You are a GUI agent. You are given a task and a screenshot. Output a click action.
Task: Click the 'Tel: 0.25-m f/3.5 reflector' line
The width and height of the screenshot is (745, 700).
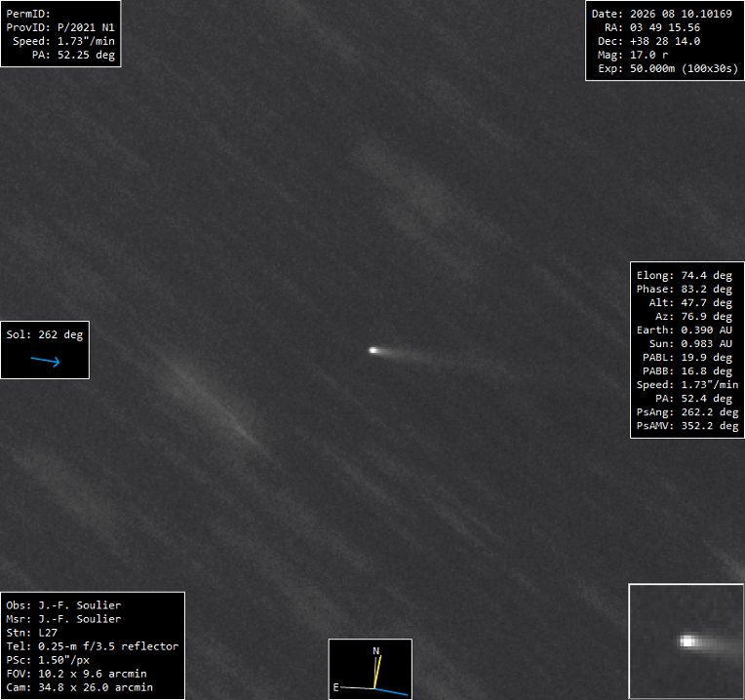coord(93,646)
